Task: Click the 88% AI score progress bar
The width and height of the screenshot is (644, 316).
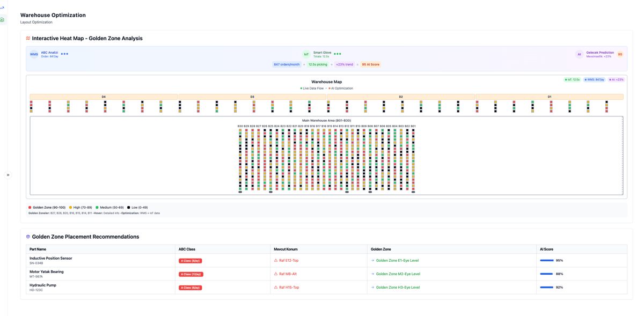Action: point(547,274)
